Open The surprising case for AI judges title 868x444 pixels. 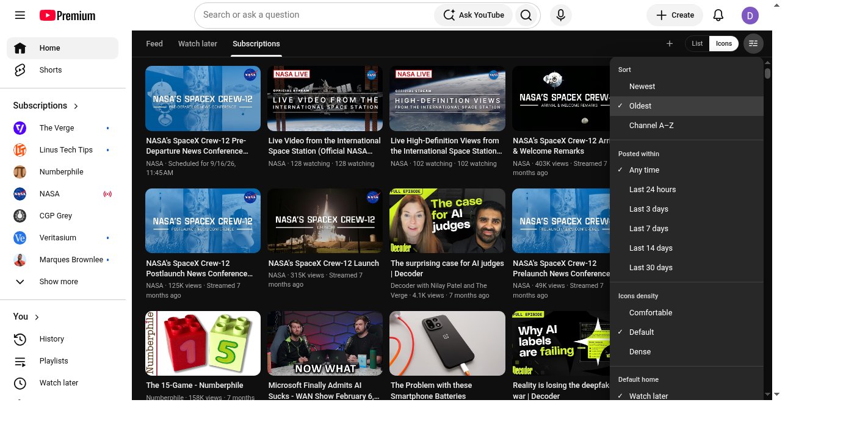pos(447,268)
